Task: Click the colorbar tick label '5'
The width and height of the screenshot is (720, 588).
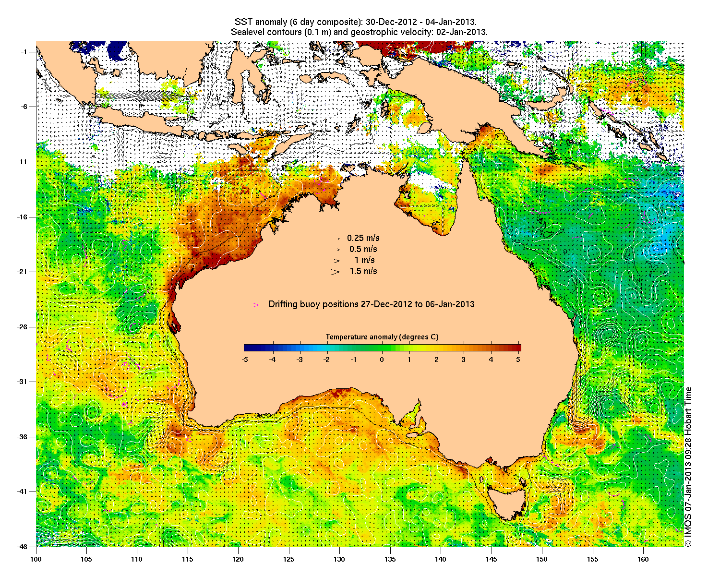Action: coord(519,359)
